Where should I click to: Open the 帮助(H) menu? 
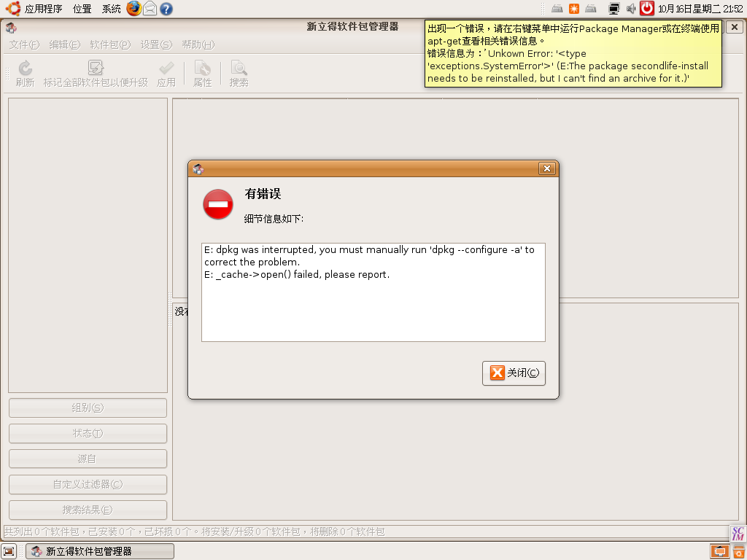tap(198, 44)
